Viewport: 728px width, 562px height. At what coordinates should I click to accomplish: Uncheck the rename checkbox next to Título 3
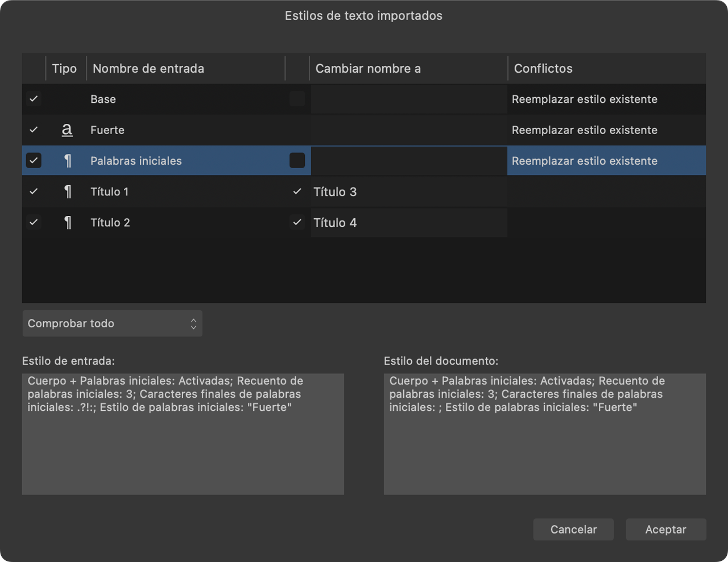point(296,192)
